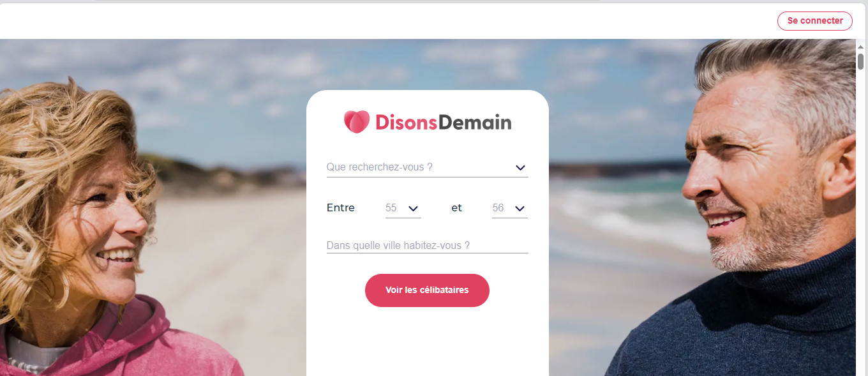
Task: Click the white card area below the button
Action: tap(427, 342)
